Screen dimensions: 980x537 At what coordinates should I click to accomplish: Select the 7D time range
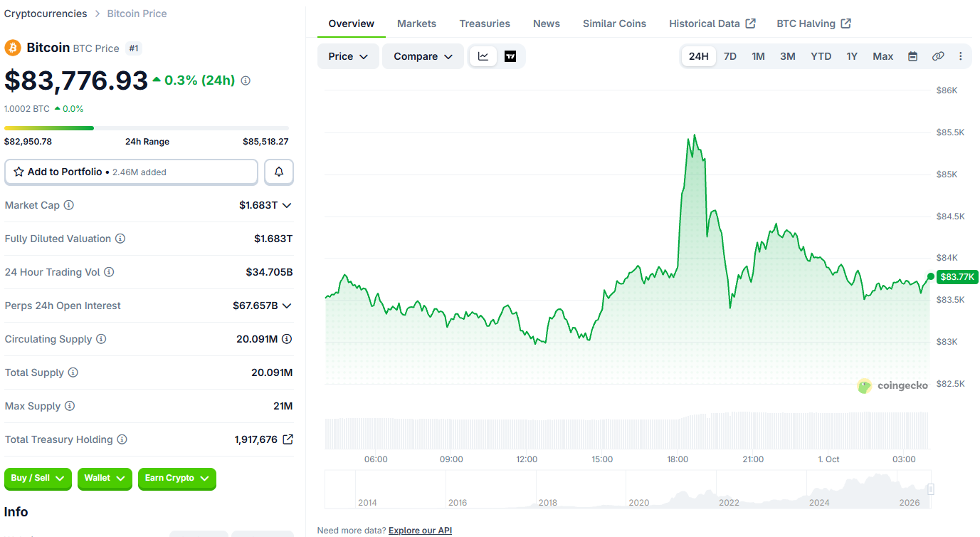730,56
